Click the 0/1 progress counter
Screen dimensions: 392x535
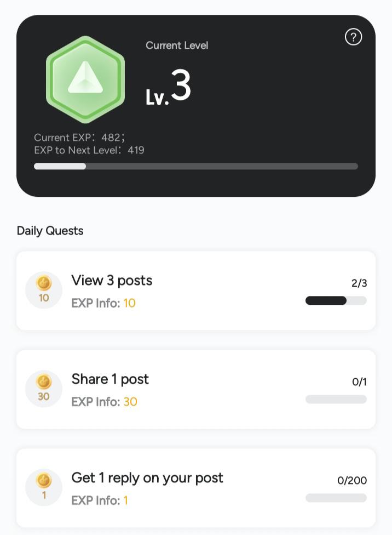point(359,382)
